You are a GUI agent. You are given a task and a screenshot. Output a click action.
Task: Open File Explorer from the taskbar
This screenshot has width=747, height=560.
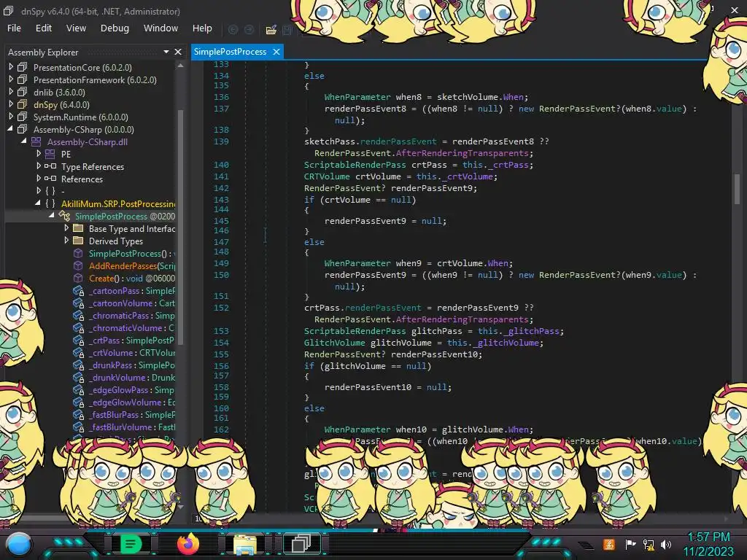[245, 544]
